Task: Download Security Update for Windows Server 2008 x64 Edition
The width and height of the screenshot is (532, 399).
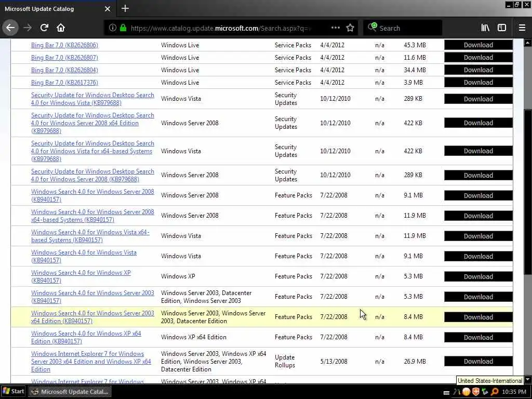Action: (x=478, y=123)
